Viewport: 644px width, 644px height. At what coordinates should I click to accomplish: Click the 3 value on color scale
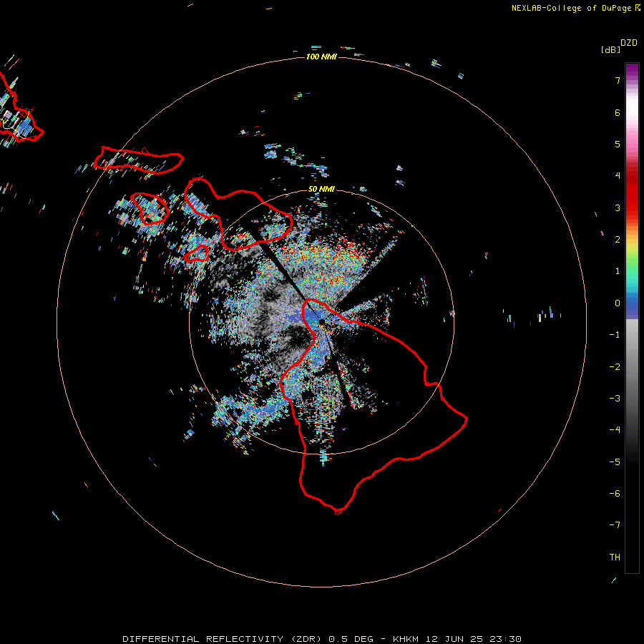(x=618, y=208)
